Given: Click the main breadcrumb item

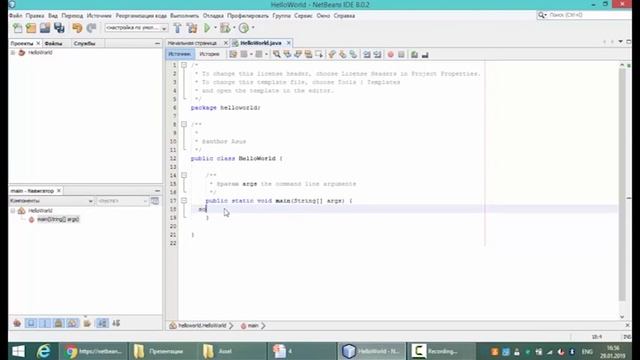Looking at the screenshot, I should coord(253,326).
